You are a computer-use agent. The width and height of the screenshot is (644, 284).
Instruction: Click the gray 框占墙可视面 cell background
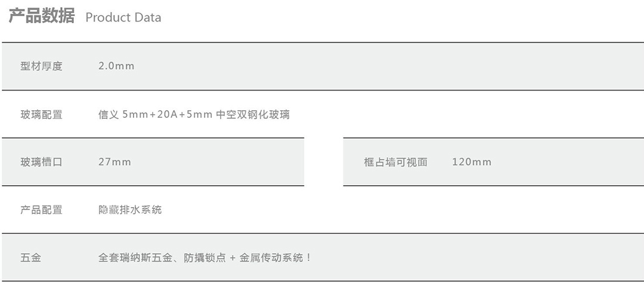pos(494,162)
